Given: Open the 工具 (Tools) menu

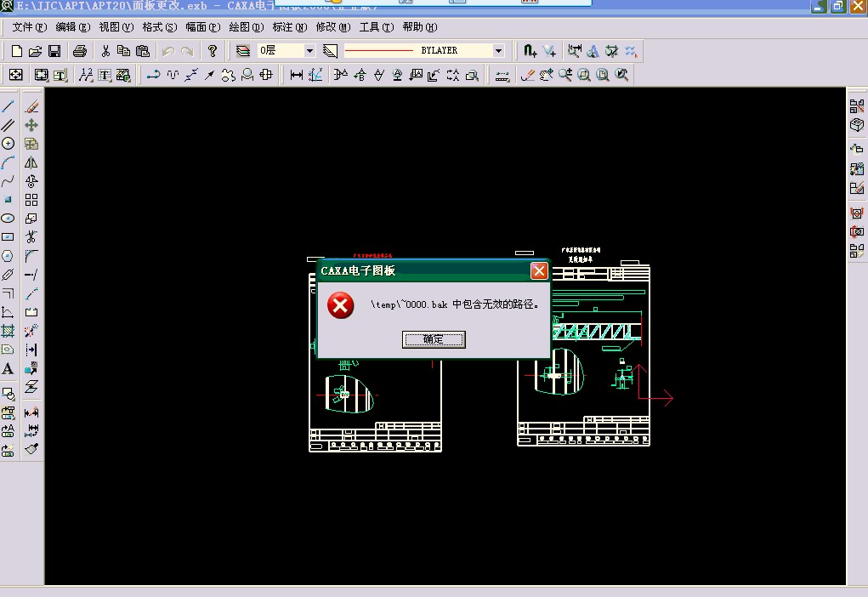Looking at the screenshot, I should [x=376, y=27].
